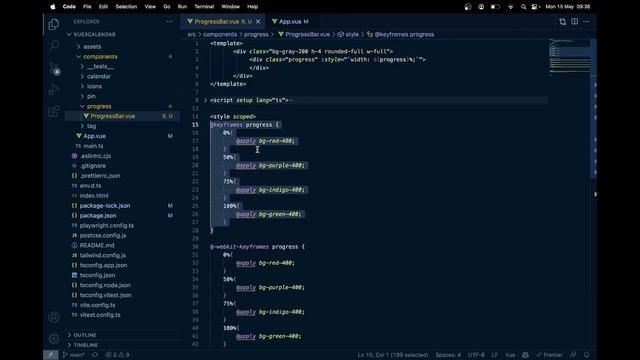640x360 pixels.
Task: Click the feedback icon beside the notification bell
Action: (x=573, y=355)
